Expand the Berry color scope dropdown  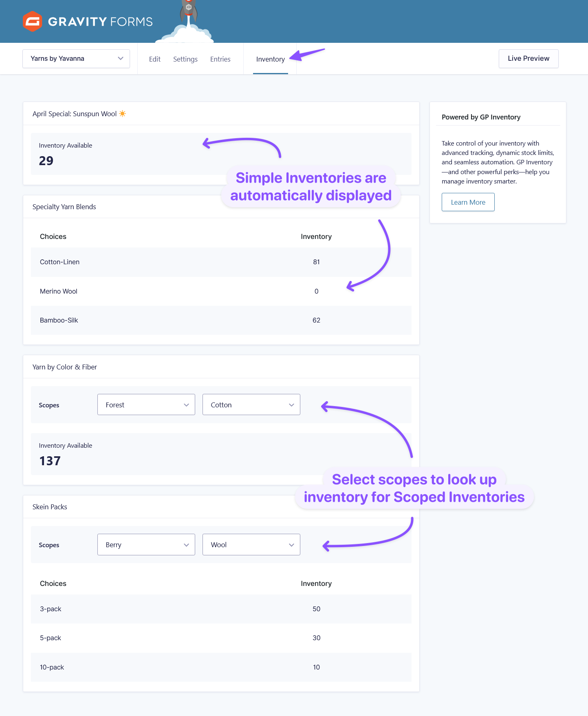click(146, 544)
